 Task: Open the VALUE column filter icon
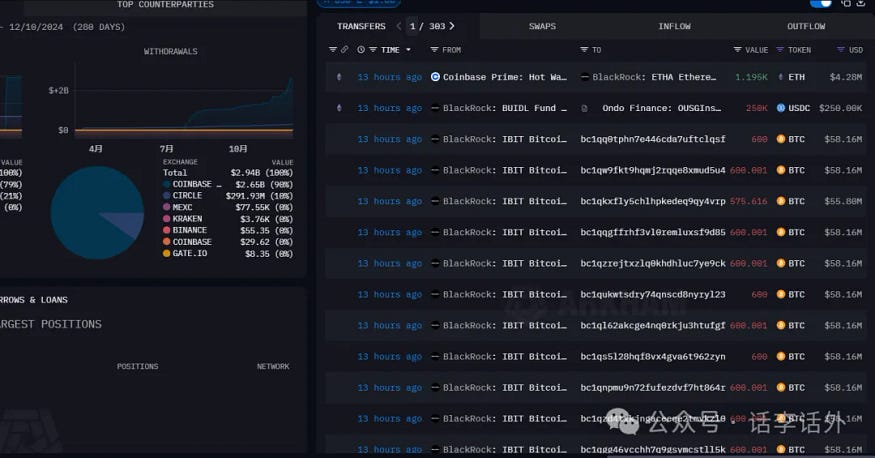(x=737, y=50)
